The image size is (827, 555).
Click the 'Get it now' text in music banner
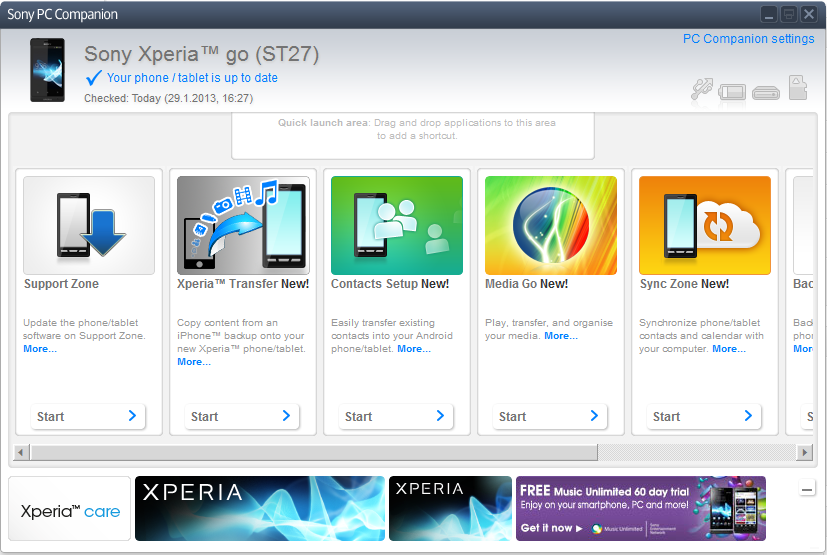click(546, 528)
